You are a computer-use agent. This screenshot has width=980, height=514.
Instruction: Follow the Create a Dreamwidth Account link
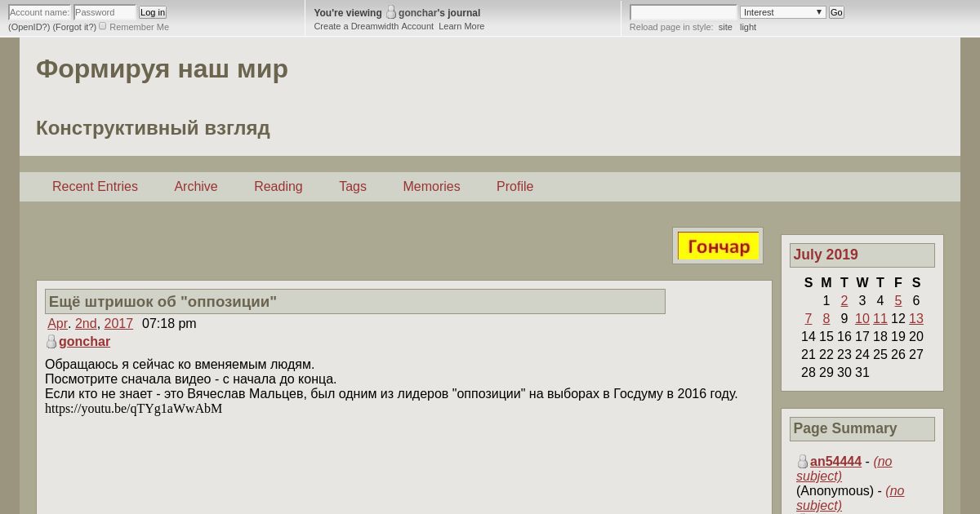tap(374, 26)
